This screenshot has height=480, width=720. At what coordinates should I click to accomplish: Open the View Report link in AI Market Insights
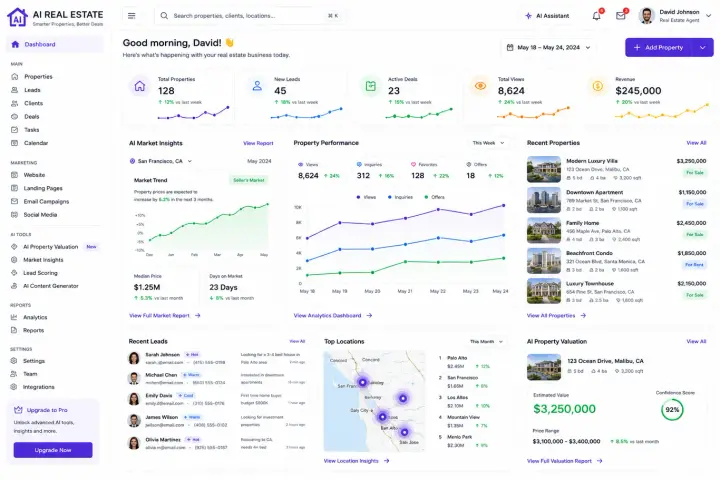point(258,143)
